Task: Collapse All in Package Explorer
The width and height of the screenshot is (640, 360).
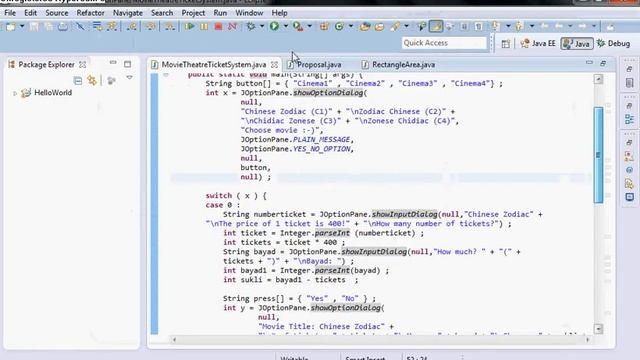Action: 78,80
